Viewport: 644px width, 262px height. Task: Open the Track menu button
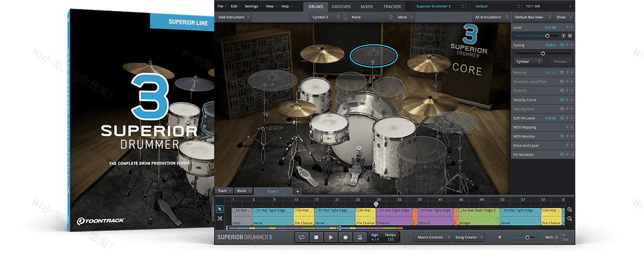223,191
